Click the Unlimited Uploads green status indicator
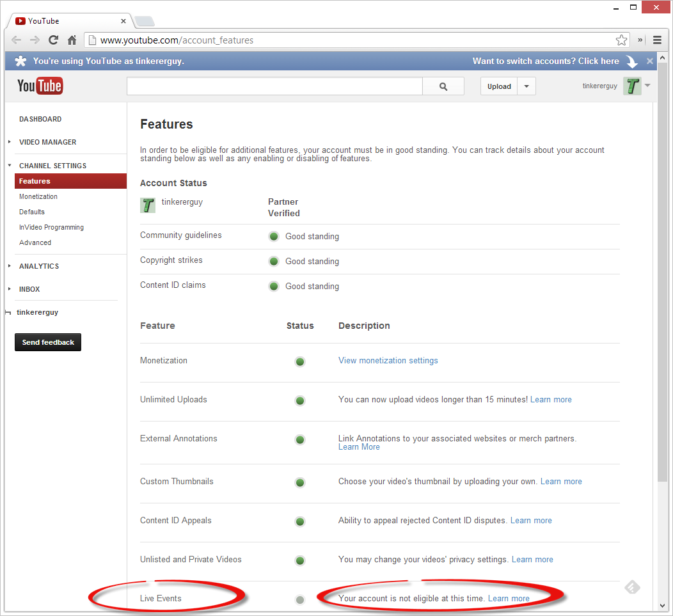The width and height of the screenshot is (673, 616). pyautogui.click(x=300, y=400)
